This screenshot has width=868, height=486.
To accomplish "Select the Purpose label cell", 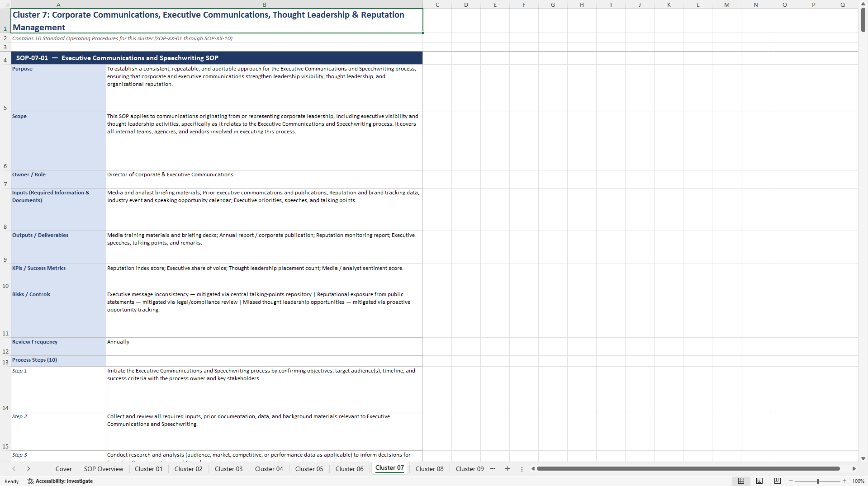I will [58, 88].
